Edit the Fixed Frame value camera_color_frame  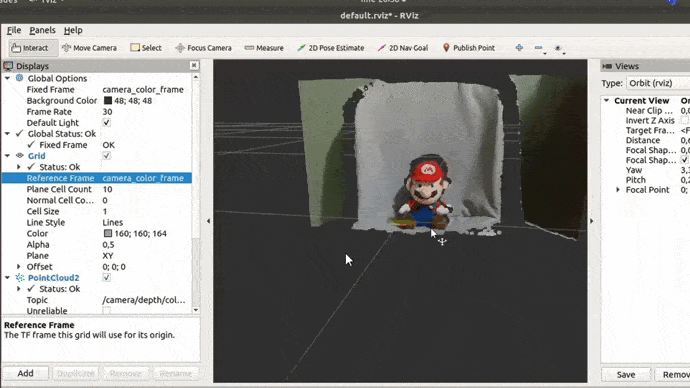coord(143,89)
